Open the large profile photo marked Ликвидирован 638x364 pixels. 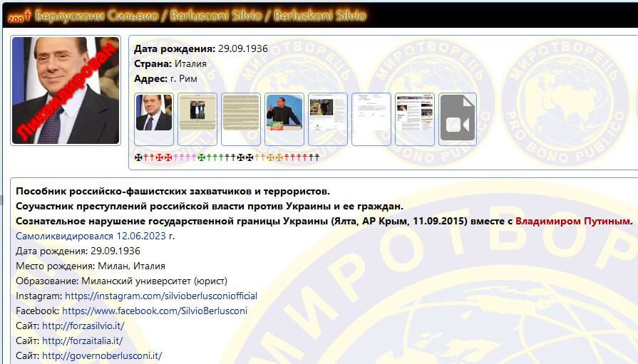click(66, 90)
